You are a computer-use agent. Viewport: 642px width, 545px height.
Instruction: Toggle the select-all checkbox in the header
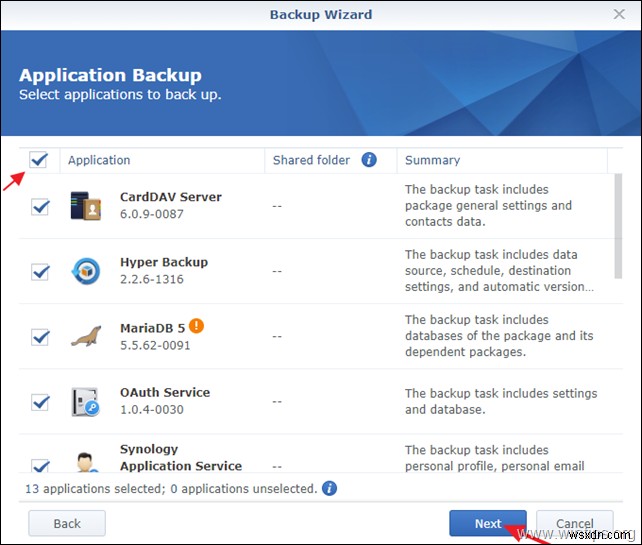tap(38, 159)
